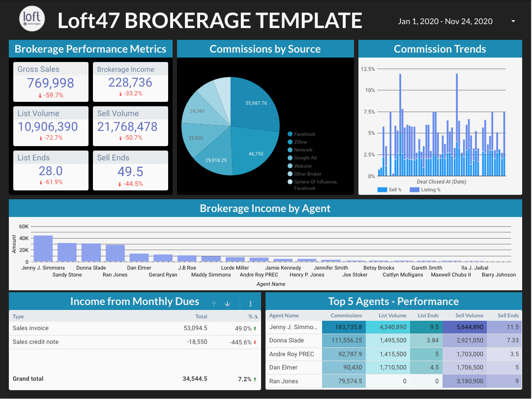The width and height of the screenshot is (532, 399).
Task: Click the commissions cell 79,574.5
Action: click(x=344, y=381)
